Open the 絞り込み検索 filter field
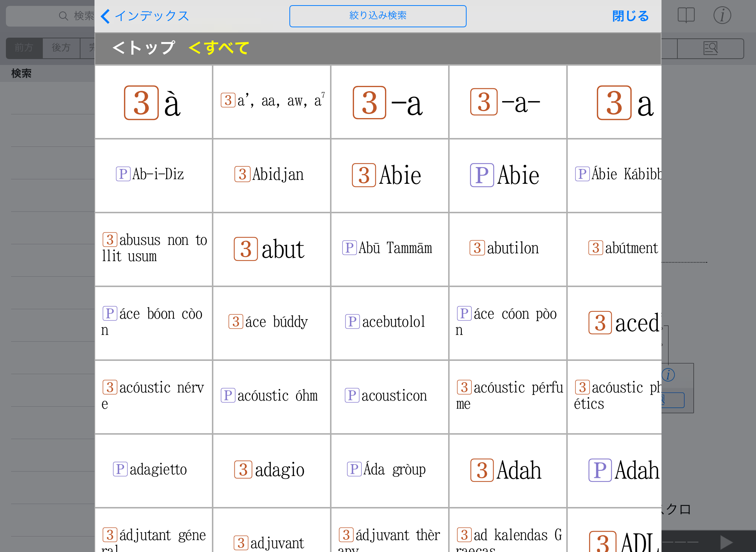This screenshot has height=552, width=756. pyautogui.click(x=378, y=16)
